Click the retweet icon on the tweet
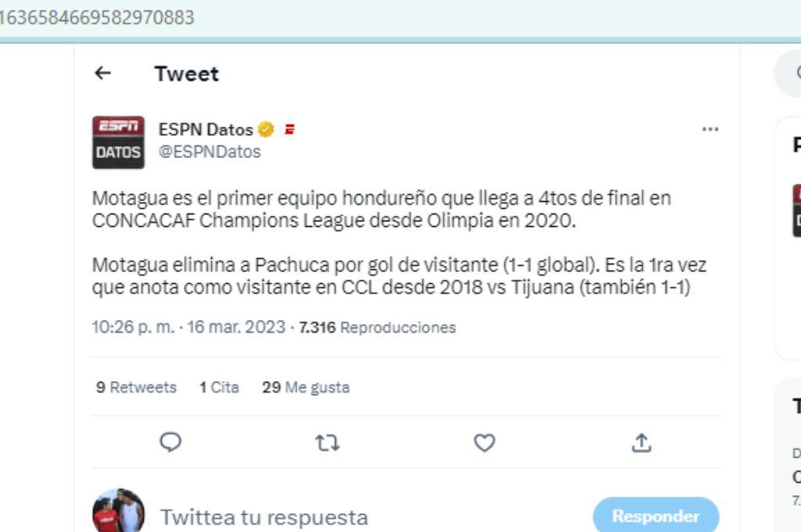The image size is (801, 532). (328, 442)
